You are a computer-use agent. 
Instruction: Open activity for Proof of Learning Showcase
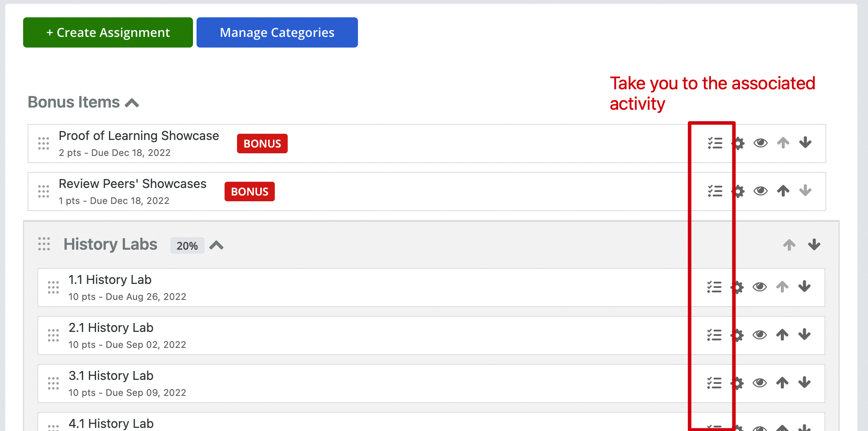pyautogui.click(x=715, y=143)
